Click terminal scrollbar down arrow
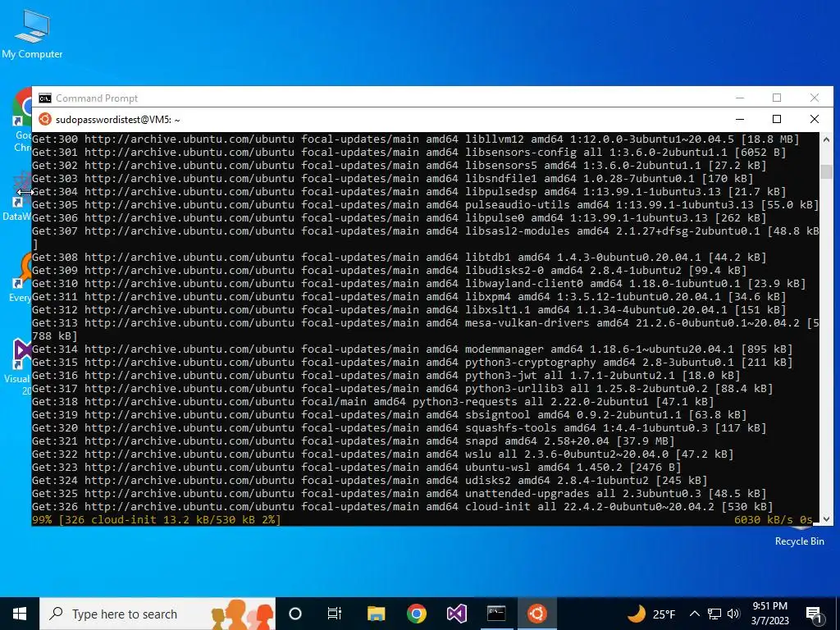The width and height of the screenshot is (840, 630). [x=826, y=518]
